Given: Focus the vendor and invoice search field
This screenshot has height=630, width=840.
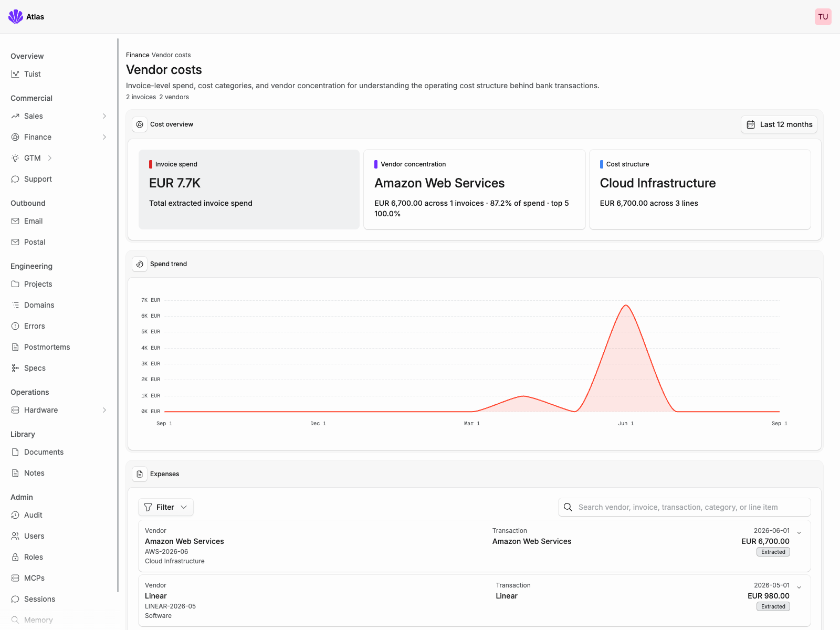Looking at the screenshot, I should click(685, 507).
